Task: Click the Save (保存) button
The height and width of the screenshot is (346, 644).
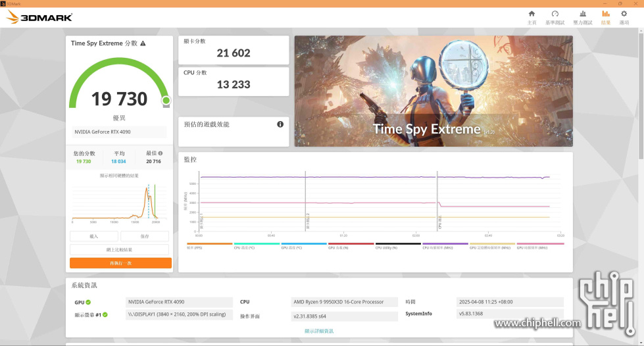Action: pos(145,236)
